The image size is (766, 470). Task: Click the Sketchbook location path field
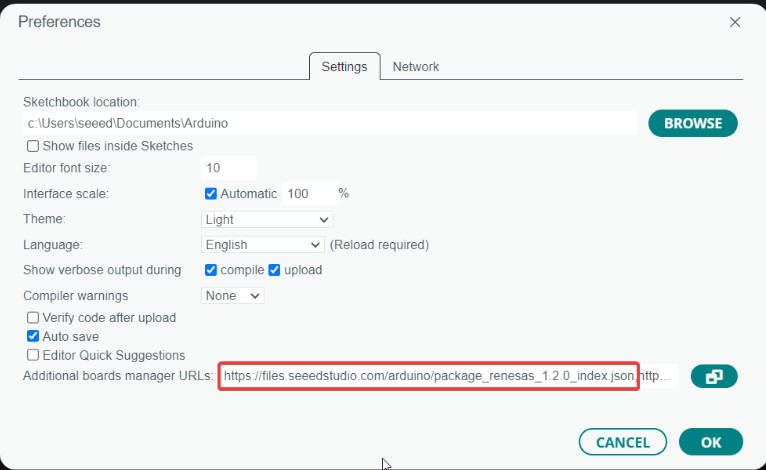[x=330, y=123]
